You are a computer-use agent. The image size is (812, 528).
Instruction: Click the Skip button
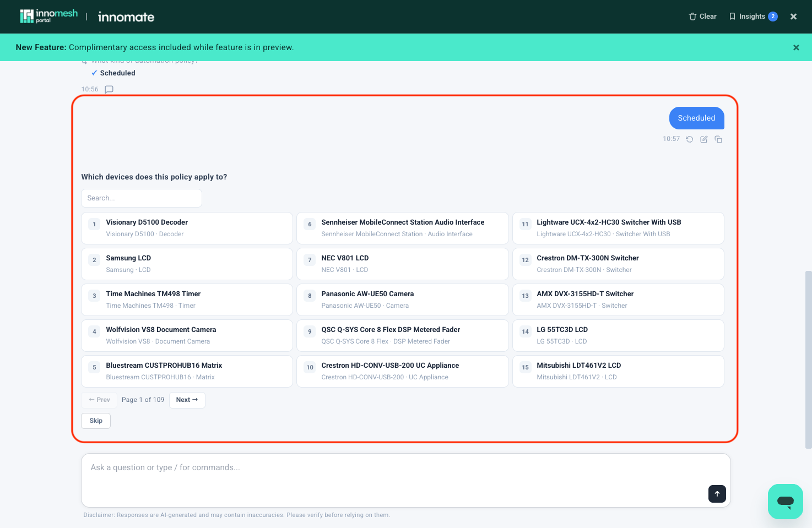click(96, 421)
